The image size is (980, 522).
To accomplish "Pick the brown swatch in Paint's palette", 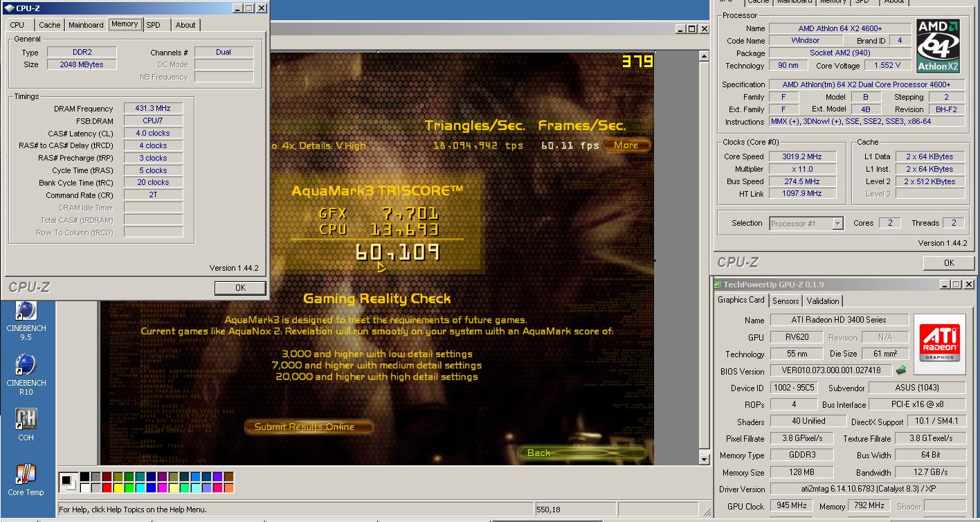I will pyautogui.click(x=228, y=476).
